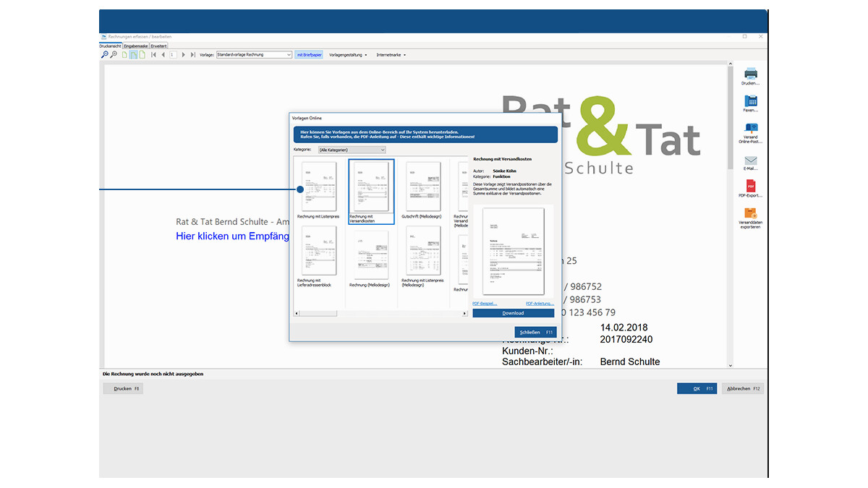
Task: Select the highlighted middle page view icon
Action: coord(133,55)
